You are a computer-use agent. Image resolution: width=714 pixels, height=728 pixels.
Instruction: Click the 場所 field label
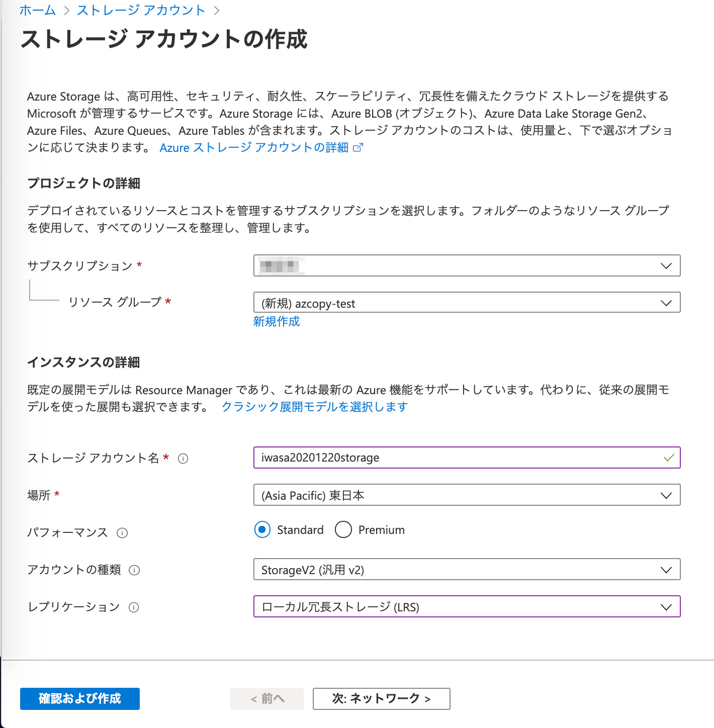(x=39, y=495)
